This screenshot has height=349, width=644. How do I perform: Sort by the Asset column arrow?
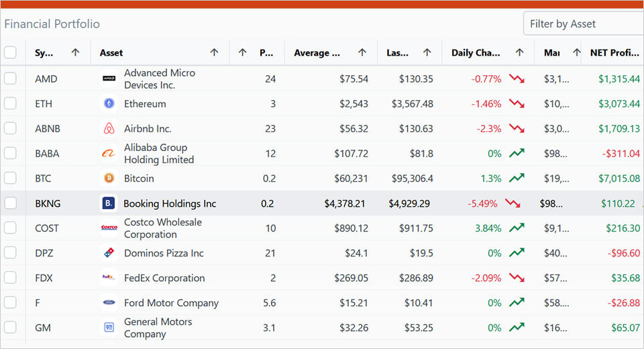pyautogui.click(x=214, y=52)
